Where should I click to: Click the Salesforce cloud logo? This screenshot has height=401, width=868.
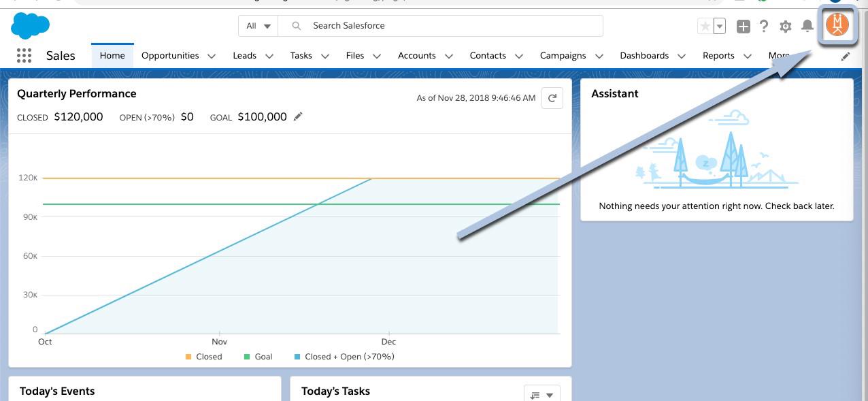pos(30,26)
